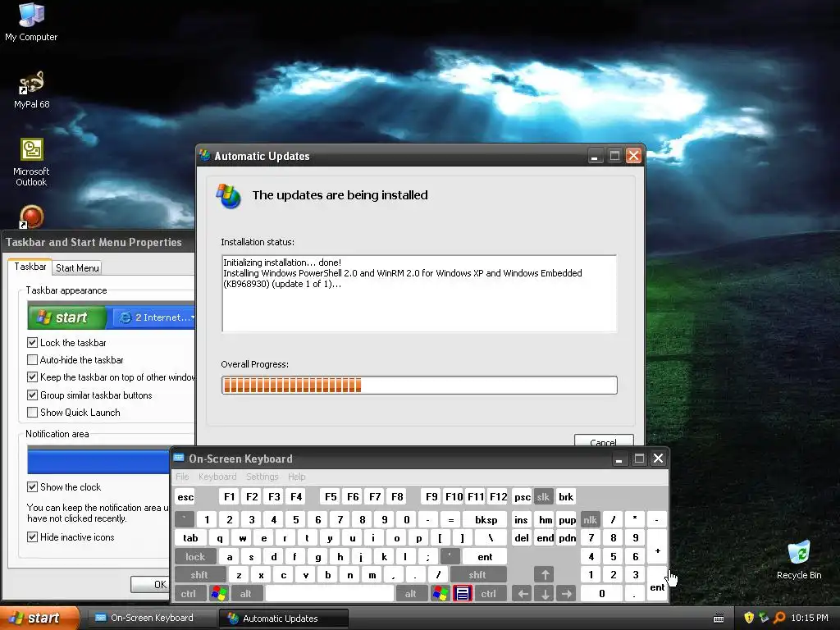Open the Keyboard menu in On-Screen Keyboard
This screenshot has height=630, width=840.
point(217,477)
